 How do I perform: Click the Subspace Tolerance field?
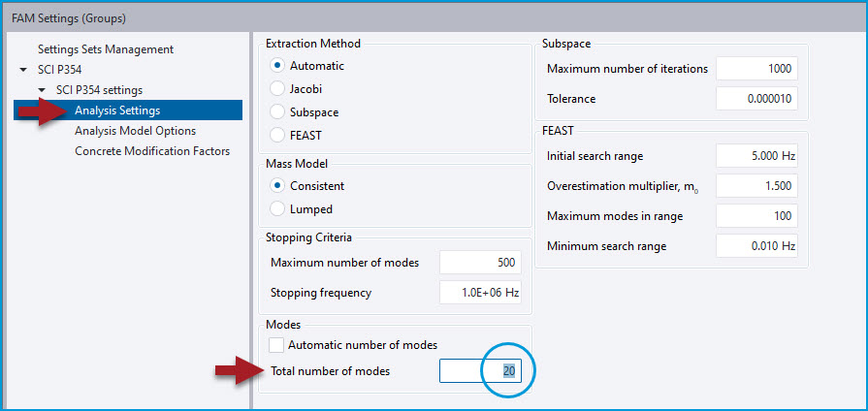755,99
